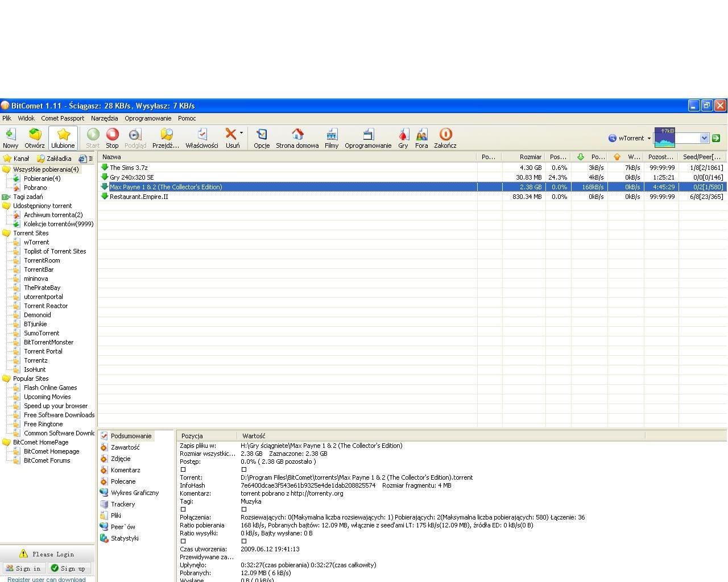Expand the Usuń dropdown arrow
728x582 pixels.
point(242,134)
